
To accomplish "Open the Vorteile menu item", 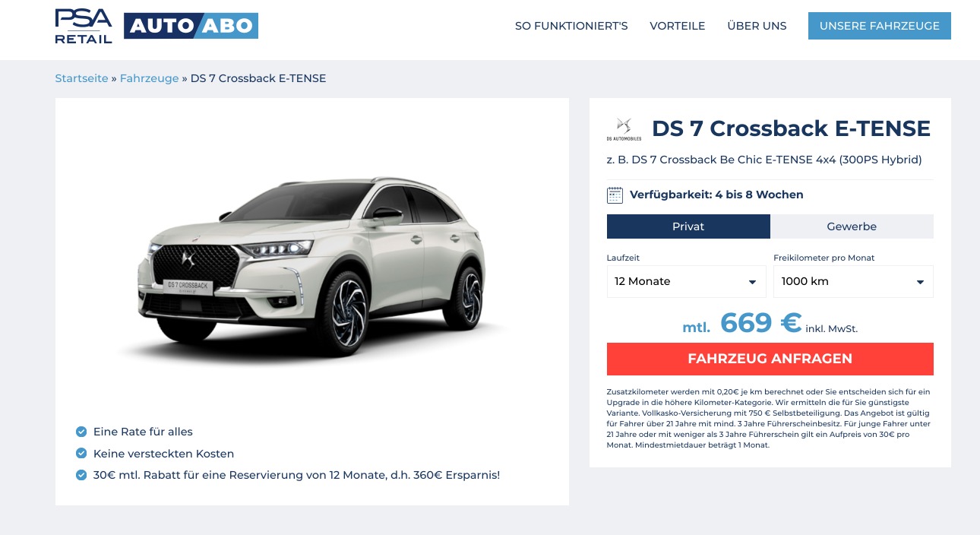I will coord(678,26).
